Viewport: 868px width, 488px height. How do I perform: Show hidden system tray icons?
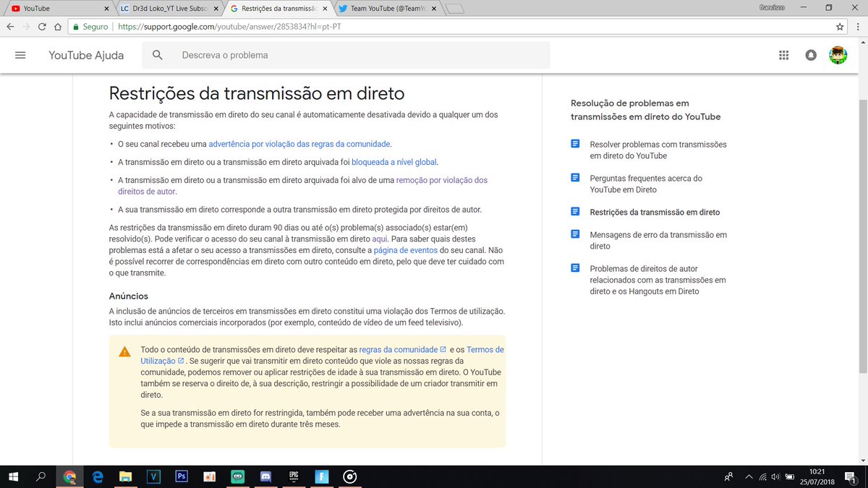coord(749,476)
